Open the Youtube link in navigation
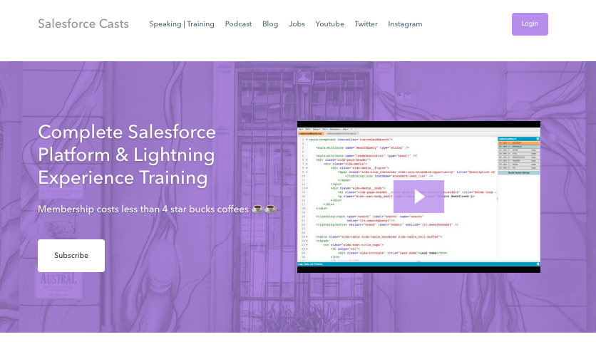596x364 pixels. click(329, 24)
